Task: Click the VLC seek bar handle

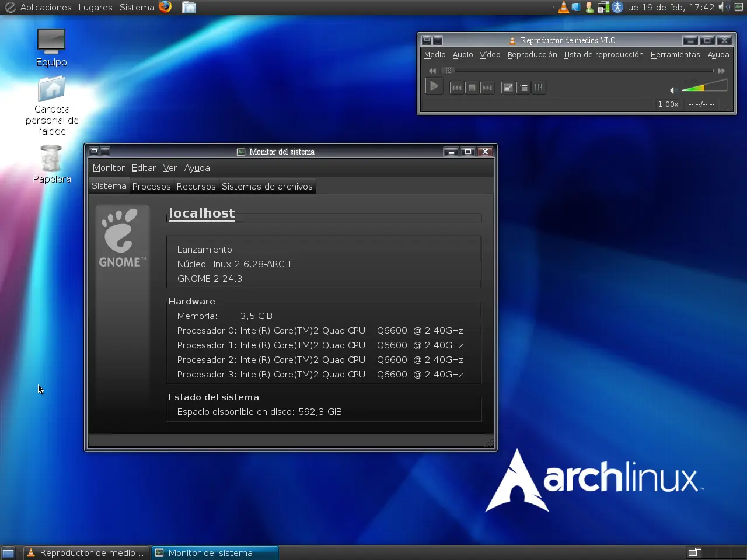Action: coord(448,71)
